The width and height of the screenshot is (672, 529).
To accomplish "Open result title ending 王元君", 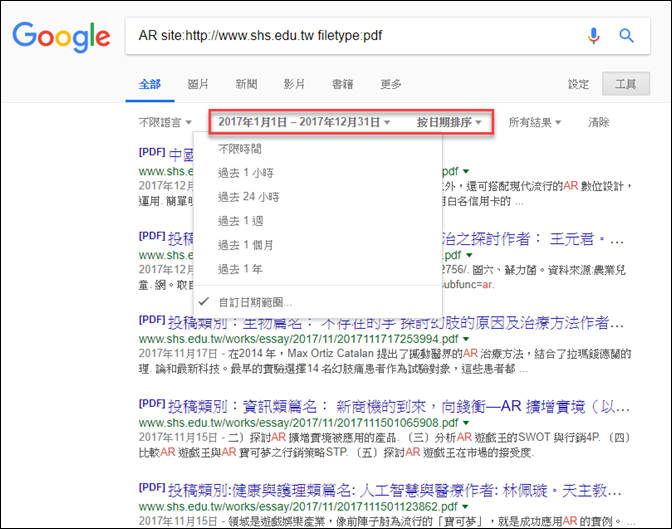I will (532, 239).
